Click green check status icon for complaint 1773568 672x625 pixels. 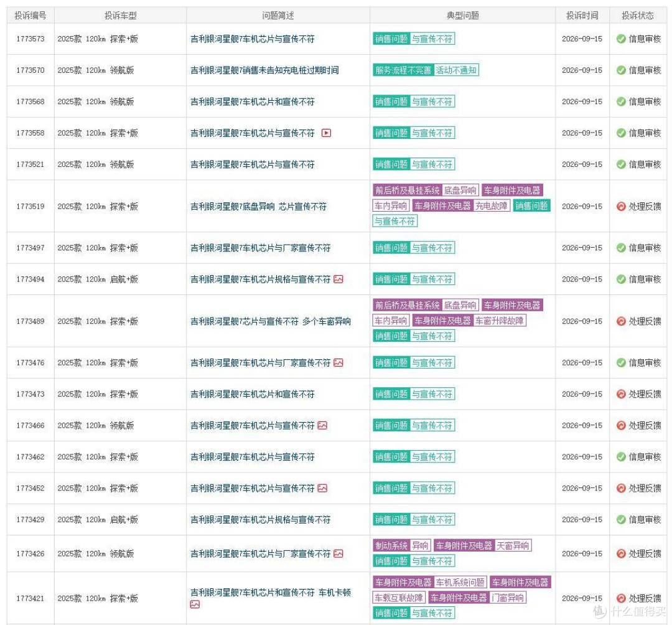621,101
